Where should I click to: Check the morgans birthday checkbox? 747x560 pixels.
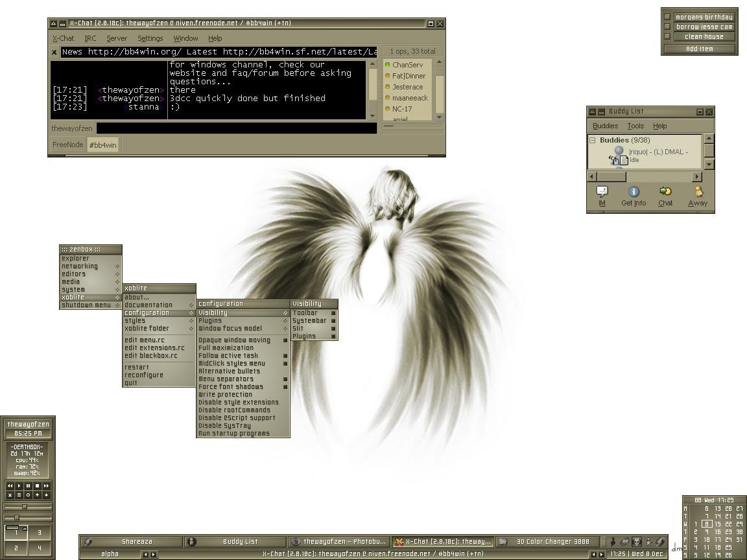(x=667, y=17)
